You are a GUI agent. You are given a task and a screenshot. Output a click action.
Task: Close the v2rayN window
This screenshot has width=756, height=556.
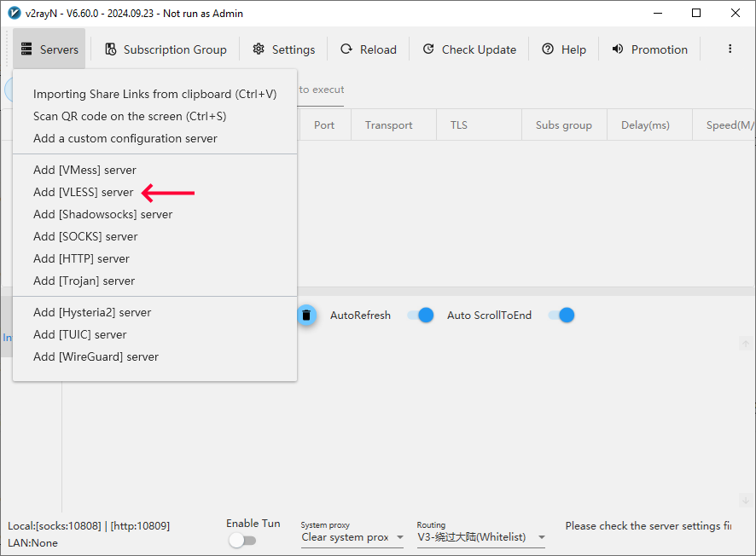click(736, 13)
